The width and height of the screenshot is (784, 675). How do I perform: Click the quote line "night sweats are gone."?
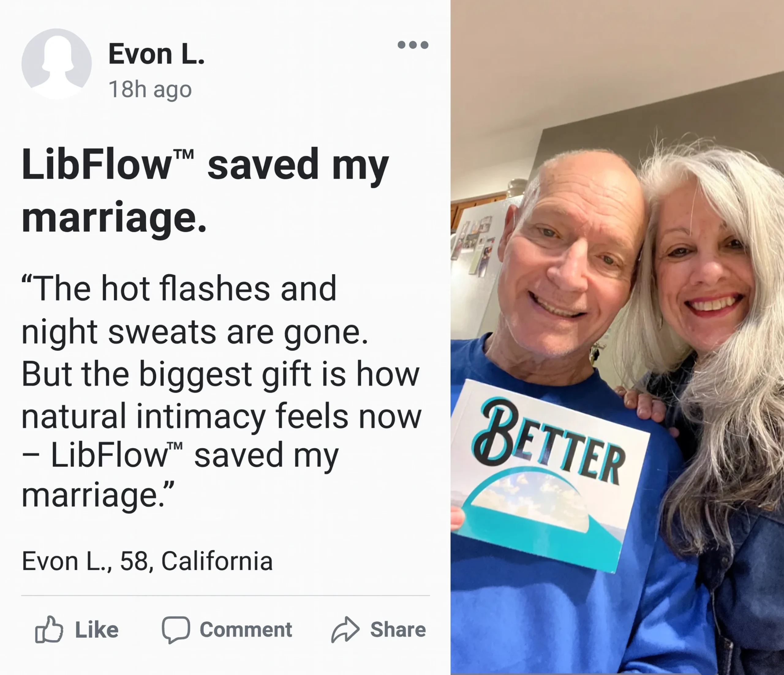[194, 332]
